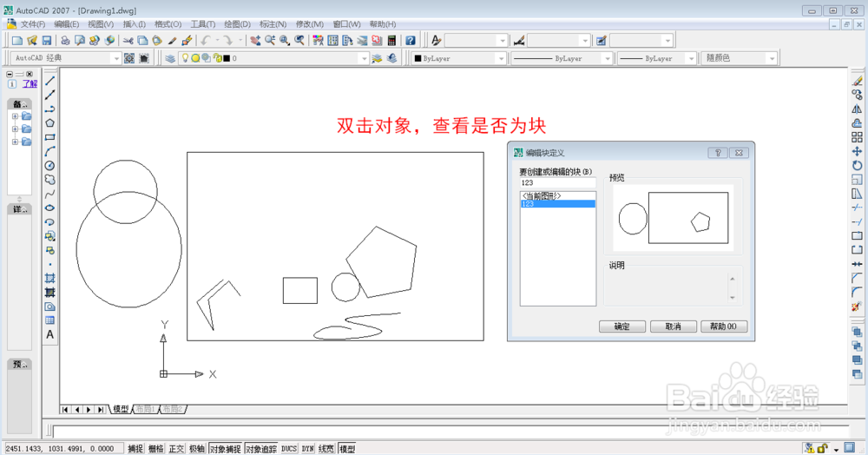Viewport: 868px width, 455px height.
Task: Open the ByLayer color dropdown
Action: point(501,58)
